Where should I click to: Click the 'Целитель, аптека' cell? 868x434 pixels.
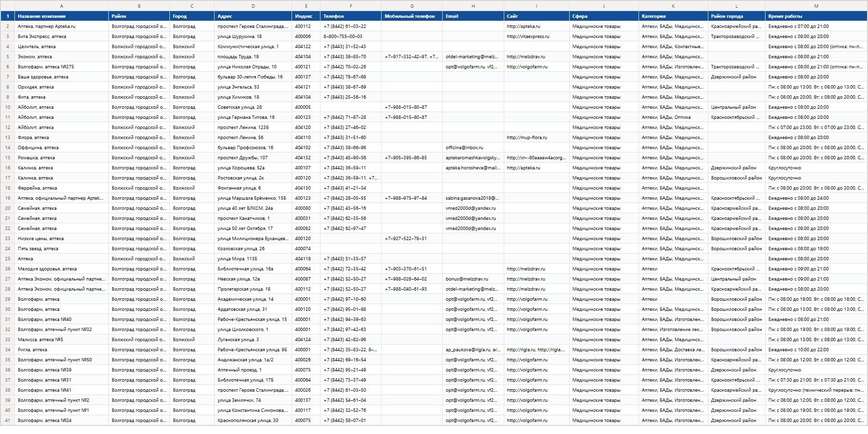pyautogui.click(x=62, y=47)
